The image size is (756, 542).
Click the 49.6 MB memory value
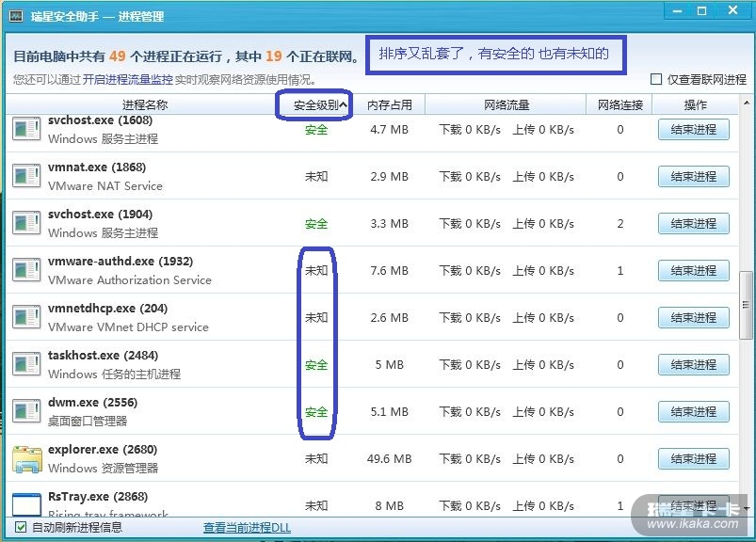coord(389,458)
